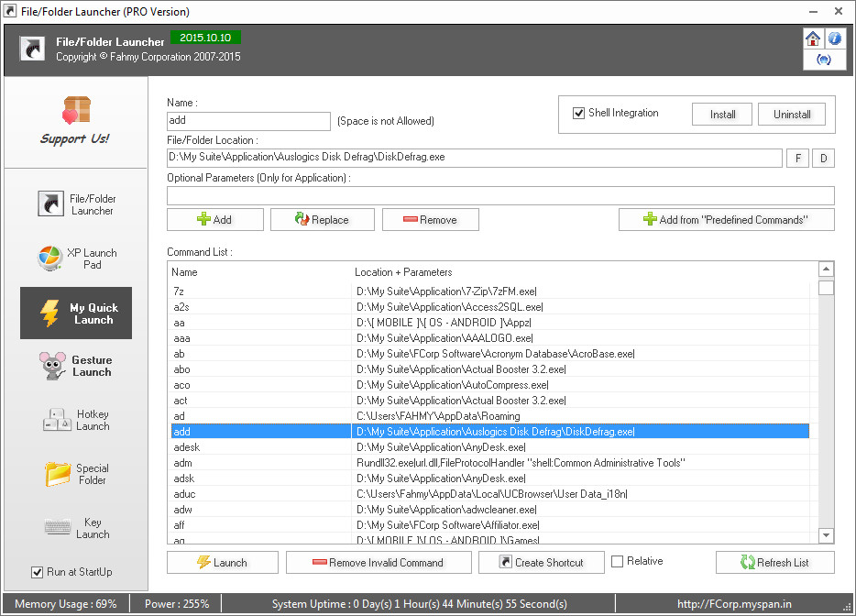Click the Support Us! label
The image size is (856, 616).
coord(75,138)
